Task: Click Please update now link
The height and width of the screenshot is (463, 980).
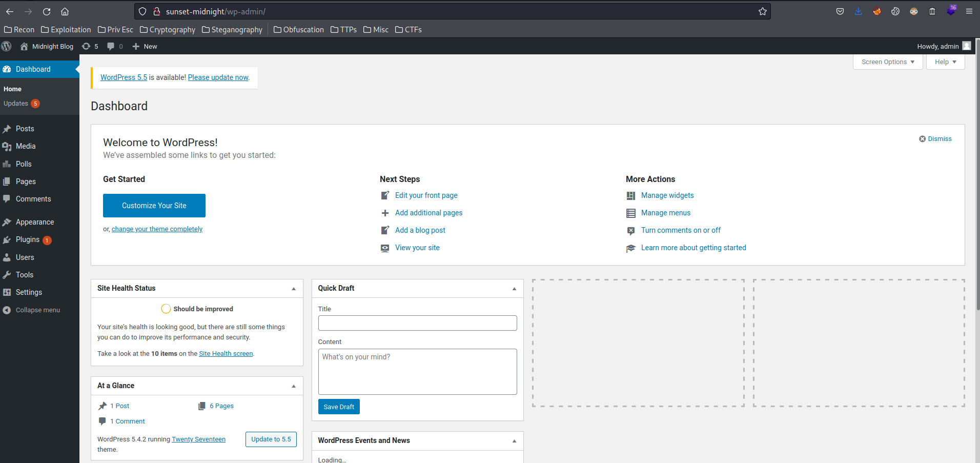Action: [218, 77]
